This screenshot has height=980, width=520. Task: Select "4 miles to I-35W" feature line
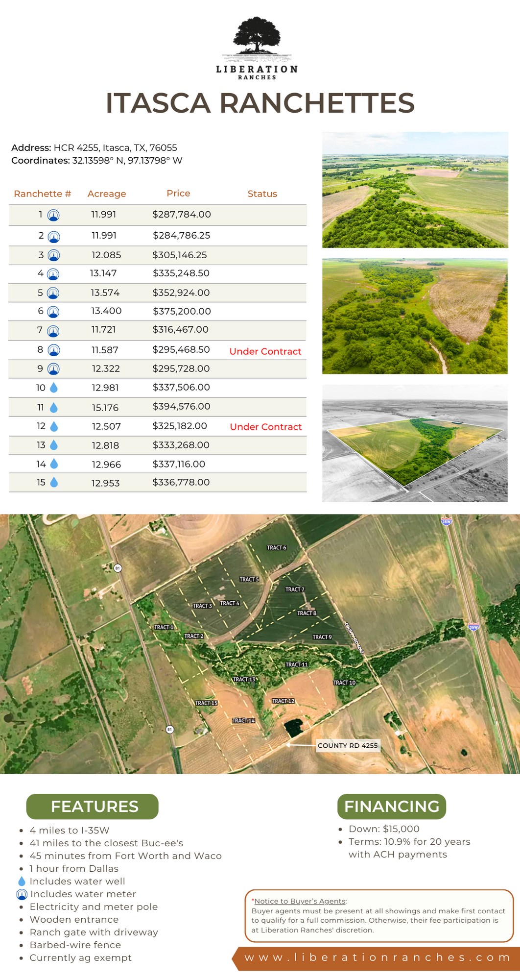click(x=70, y=830)
